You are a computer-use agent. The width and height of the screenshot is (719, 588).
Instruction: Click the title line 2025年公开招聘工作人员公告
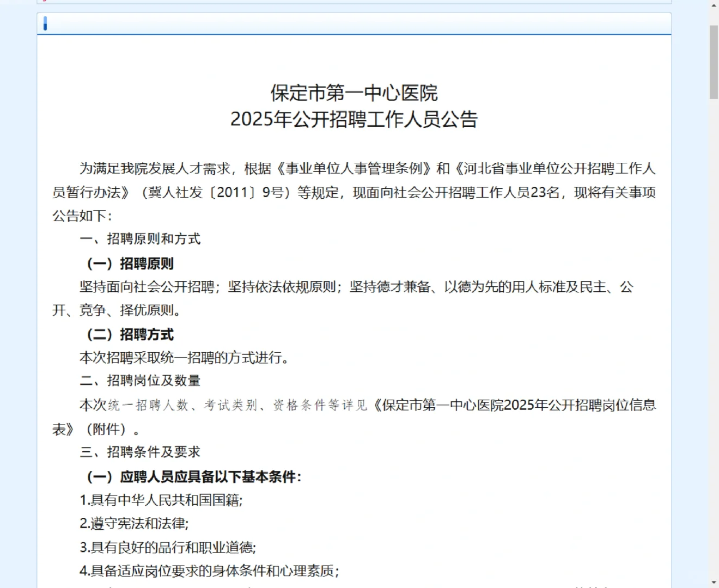click(354, 119)
